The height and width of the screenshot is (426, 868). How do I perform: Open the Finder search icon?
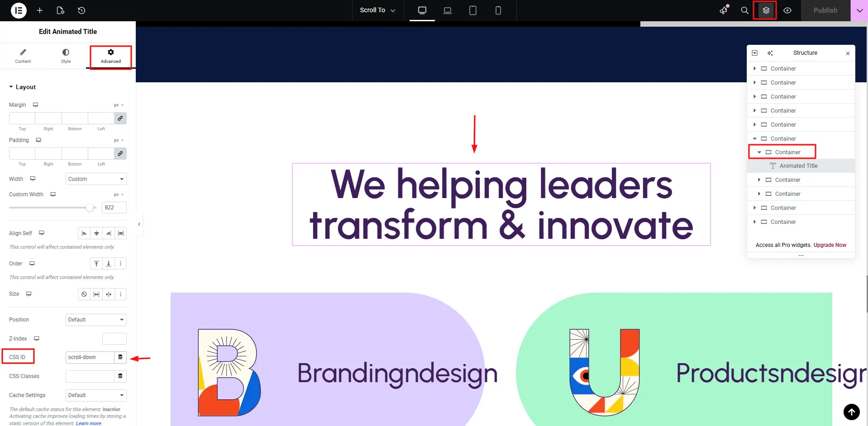(744, 10)
